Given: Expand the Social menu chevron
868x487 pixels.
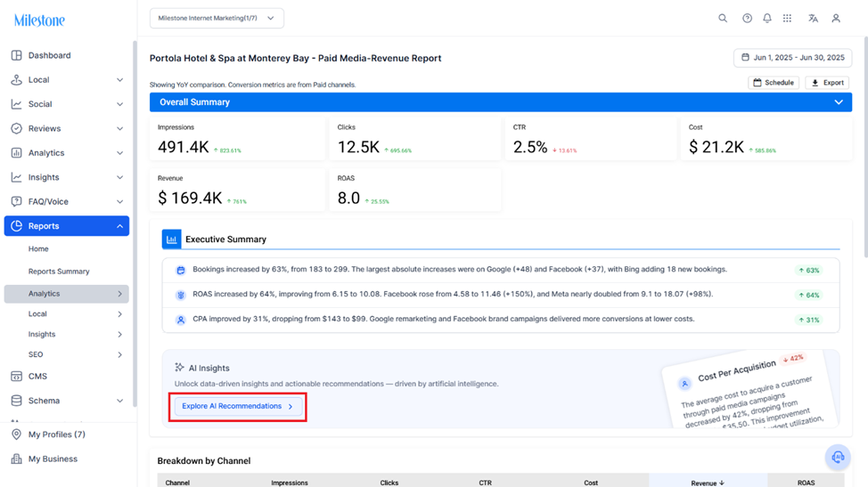Looking at the screenshot, I should 119,104.
